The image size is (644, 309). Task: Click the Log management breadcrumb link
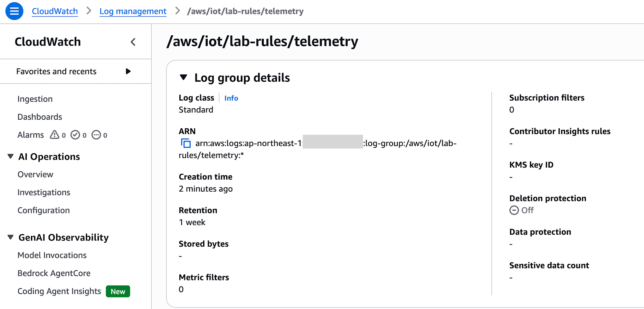pos(133,11)
